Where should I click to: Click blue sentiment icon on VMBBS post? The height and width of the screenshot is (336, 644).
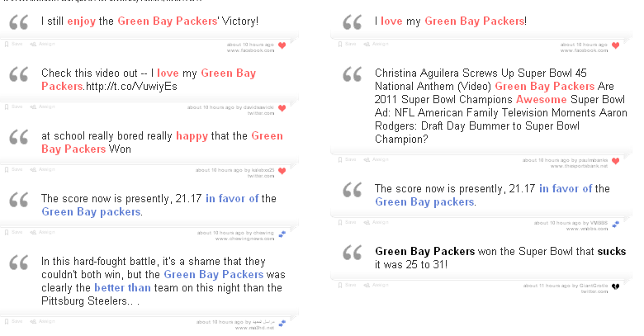tap(614, 223)
